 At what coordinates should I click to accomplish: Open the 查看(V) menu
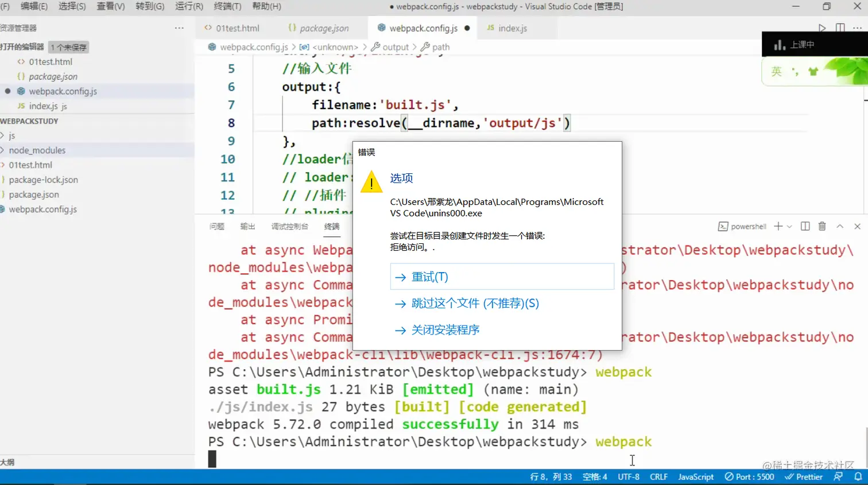point(111,6)
